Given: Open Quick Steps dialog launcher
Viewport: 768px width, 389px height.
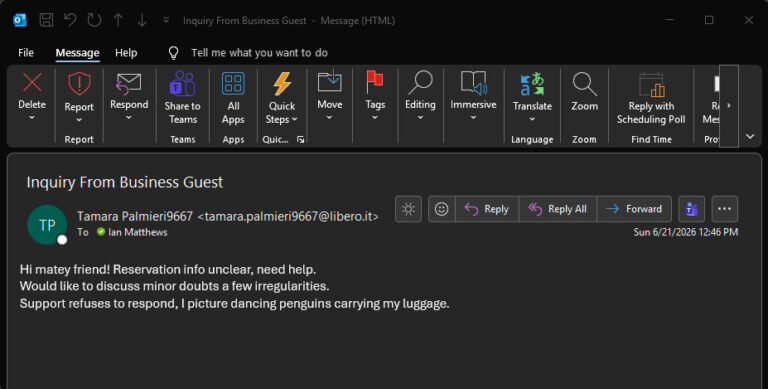Looking at the screenshot, I should pos(300,140).
